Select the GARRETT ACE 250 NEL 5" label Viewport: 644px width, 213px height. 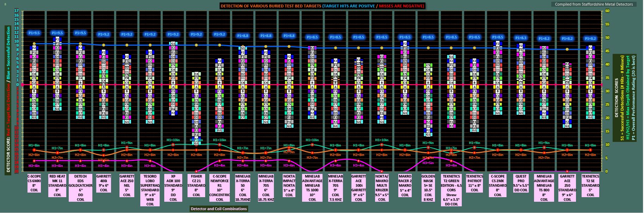[x=127, y=185]
